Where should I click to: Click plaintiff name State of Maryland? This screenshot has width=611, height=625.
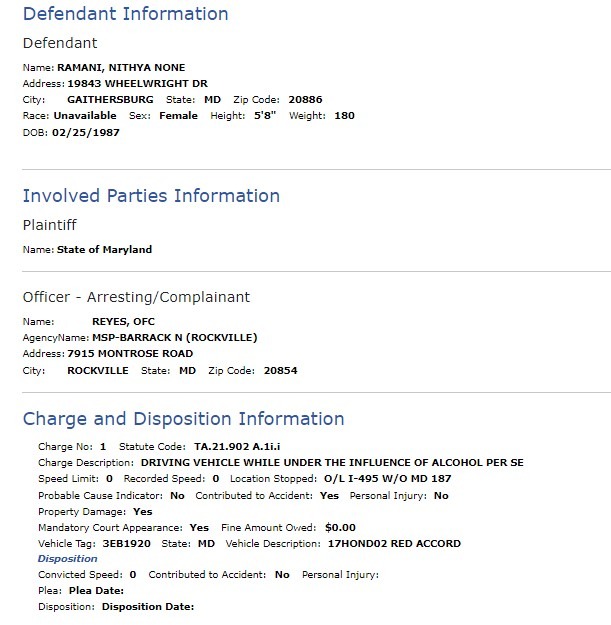click(104, 250)
